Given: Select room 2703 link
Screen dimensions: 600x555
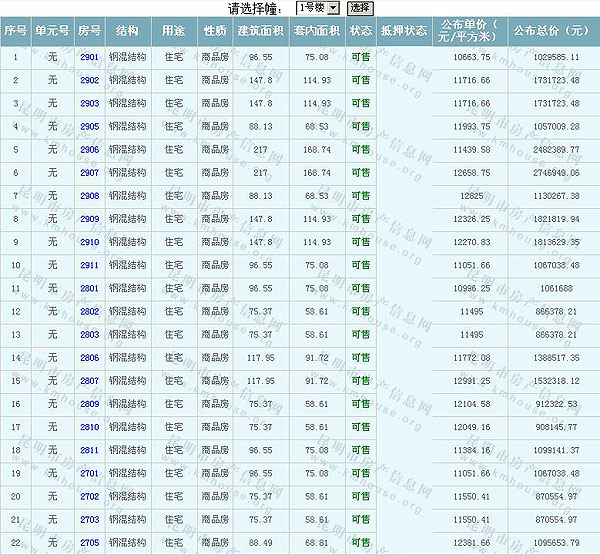Looking at the screenshot, I should pyautogui.click(x=90, y=519).
